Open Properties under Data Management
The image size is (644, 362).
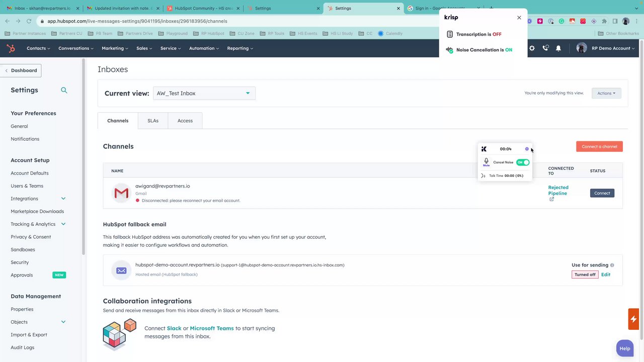tap(22, 309)
